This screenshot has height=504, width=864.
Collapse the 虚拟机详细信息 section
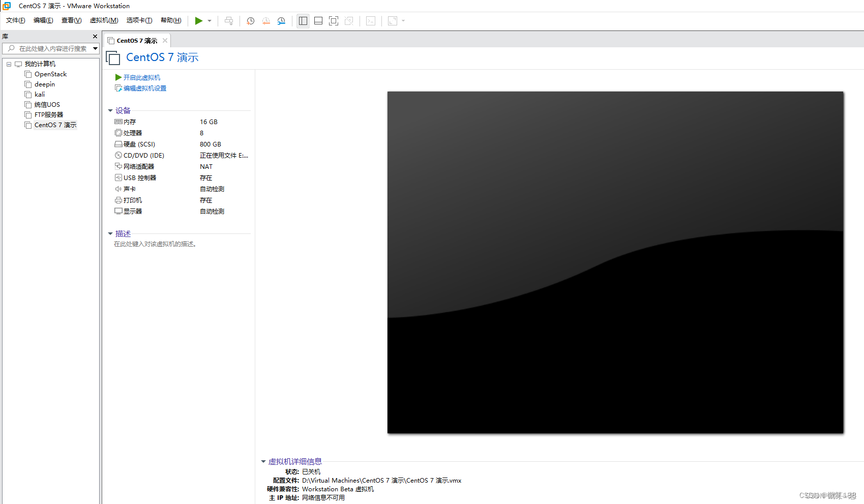263,461
